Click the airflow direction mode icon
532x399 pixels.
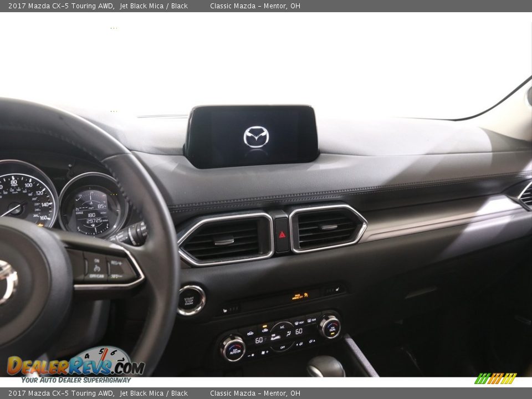(x=289, y=333)
